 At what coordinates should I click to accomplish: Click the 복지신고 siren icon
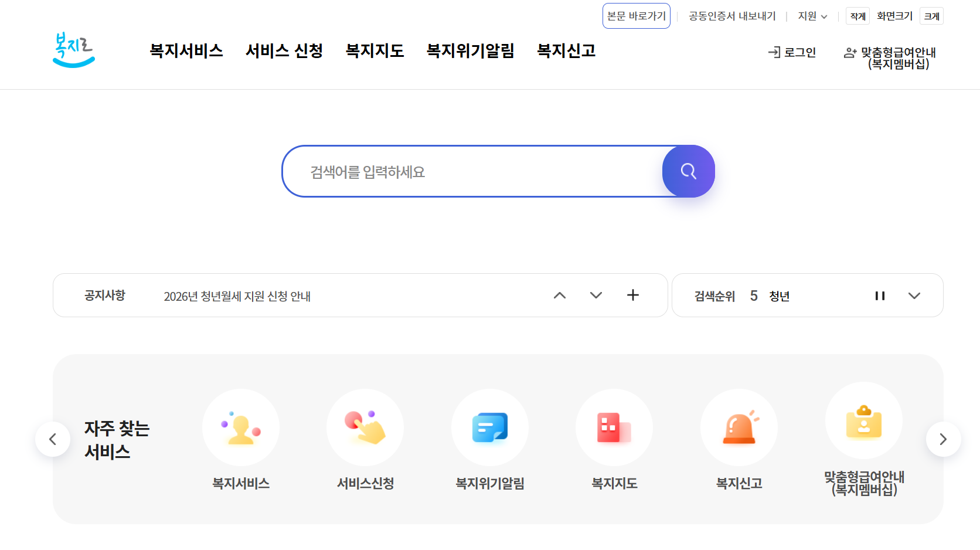(739, 427)
